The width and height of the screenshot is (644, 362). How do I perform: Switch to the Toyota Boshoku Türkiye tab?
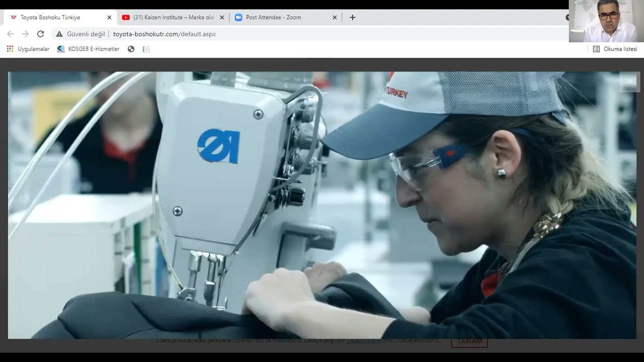pyautogui.click(x=60, y=17)
